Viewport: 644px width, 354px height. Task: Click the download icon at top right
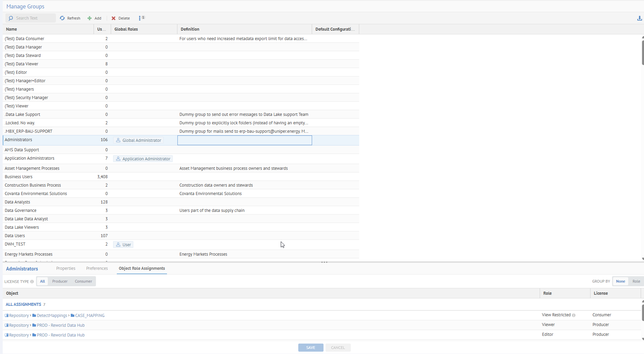point(639,18)
